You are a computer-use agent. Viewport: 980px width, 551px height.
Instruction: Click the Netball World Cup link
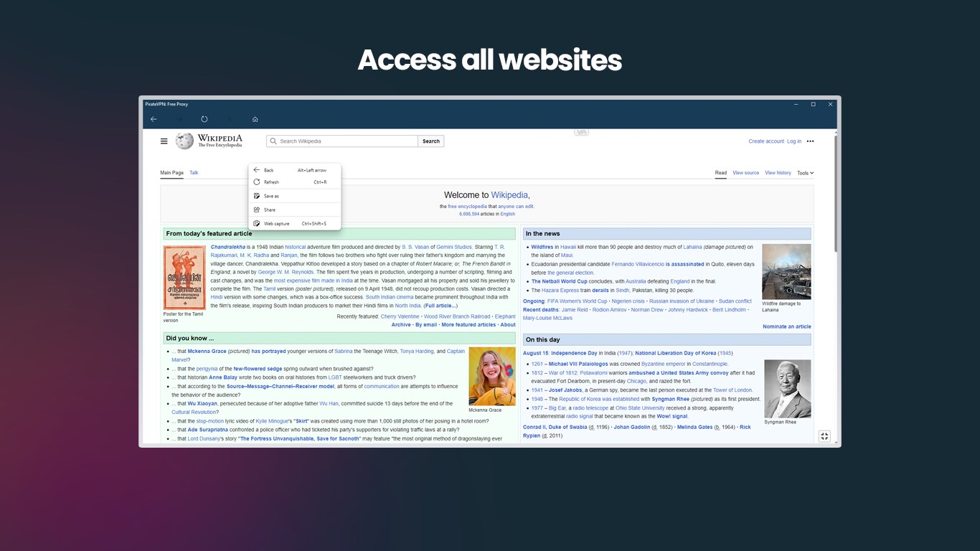click(559, 282)
